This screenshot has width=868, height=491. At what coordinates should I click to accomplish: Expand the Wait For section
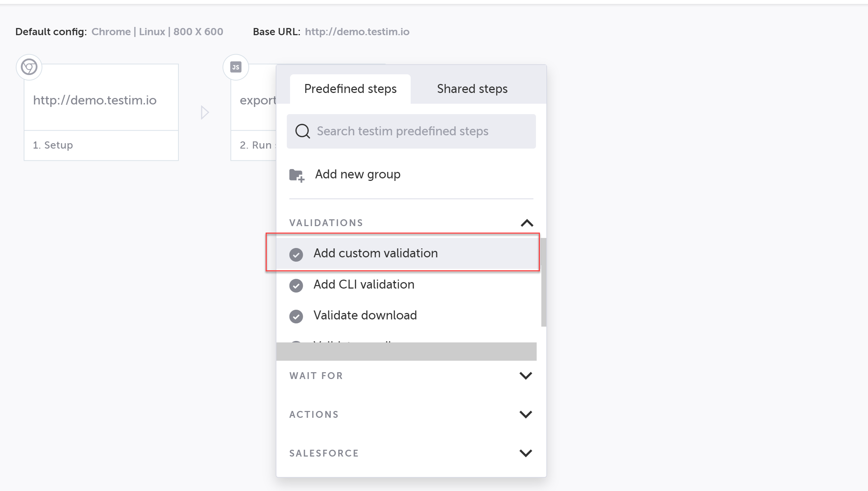(526, 376)
